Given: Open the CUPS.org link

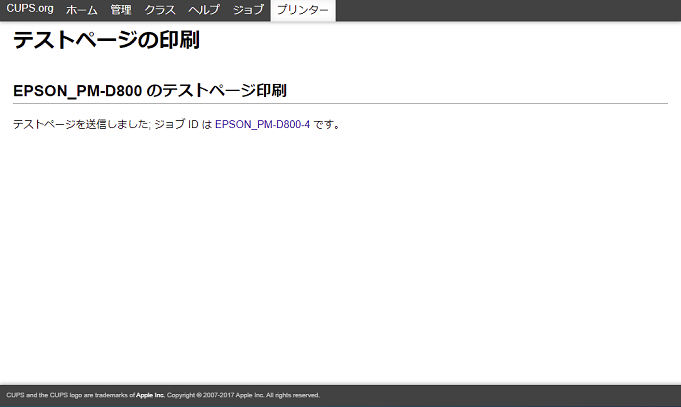Looking at the screenshot, I should click(30, 9).
